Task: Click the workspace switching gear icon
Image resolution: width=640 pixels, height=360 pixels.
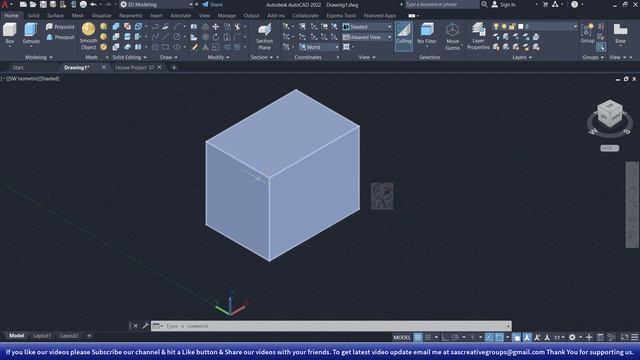Action: click(x=572, y=338)
